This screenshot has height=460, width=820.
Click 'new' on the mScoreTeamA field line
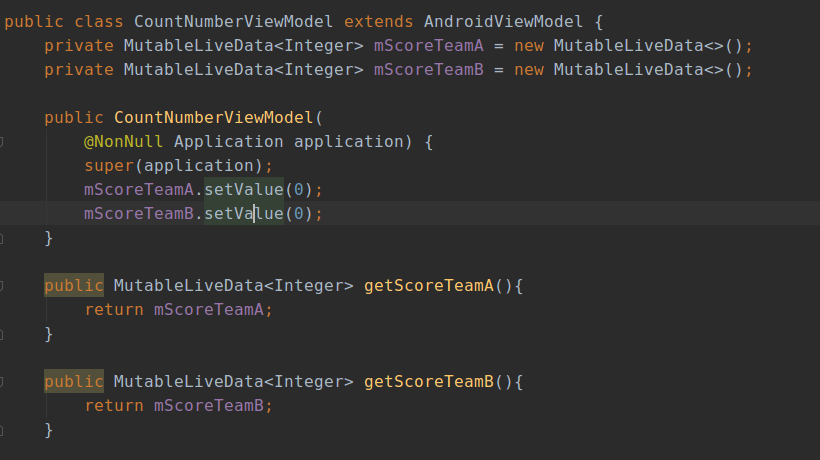coord(529,46)
